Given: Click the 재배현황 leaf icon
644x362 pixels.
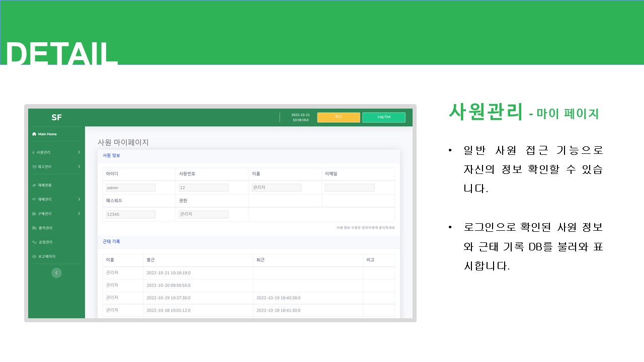Looking at the screenshot, I should [x=34, y=185].
